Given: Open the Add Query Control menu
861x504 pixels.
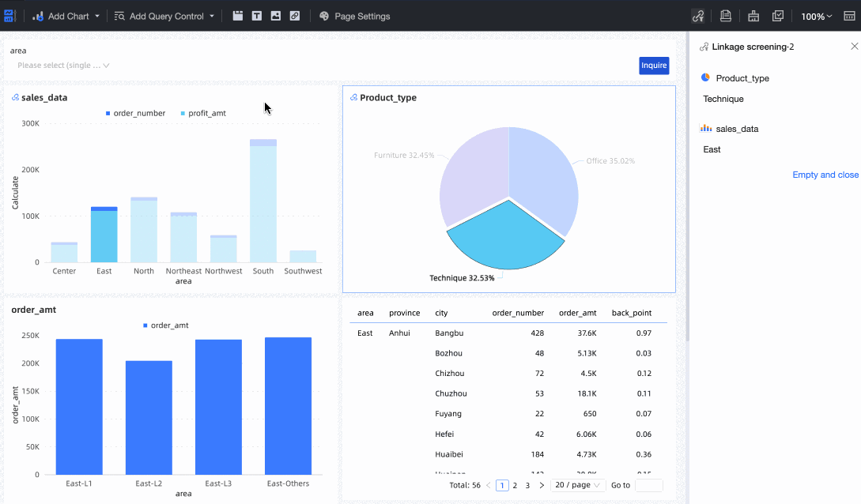Looking at the screenshot, I should pos(164,16).
